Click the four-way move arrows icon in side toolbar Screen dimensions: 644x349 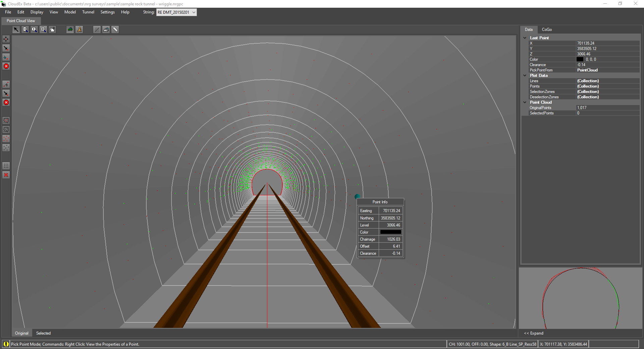point(6,39)
